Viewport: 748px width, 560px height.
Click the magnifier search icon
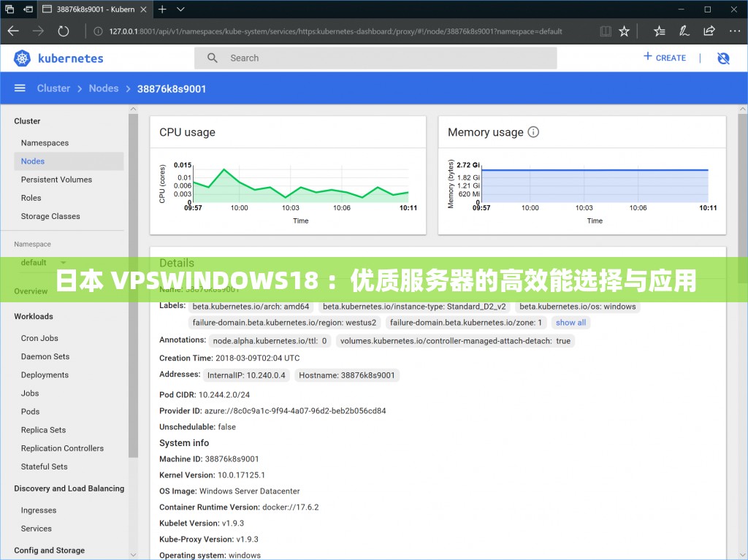pyautogui.click(x=213, y=58)
